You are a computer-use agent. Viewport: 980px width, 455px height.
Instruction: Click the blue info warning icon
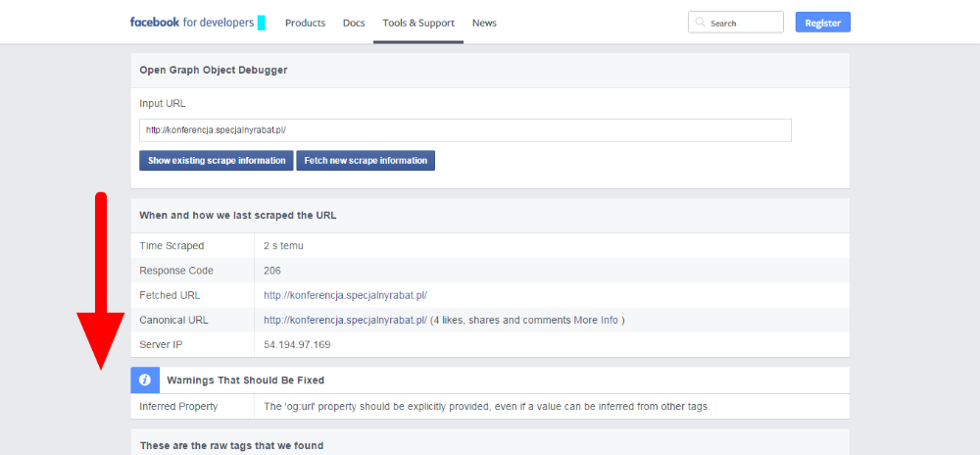[144, 380]
